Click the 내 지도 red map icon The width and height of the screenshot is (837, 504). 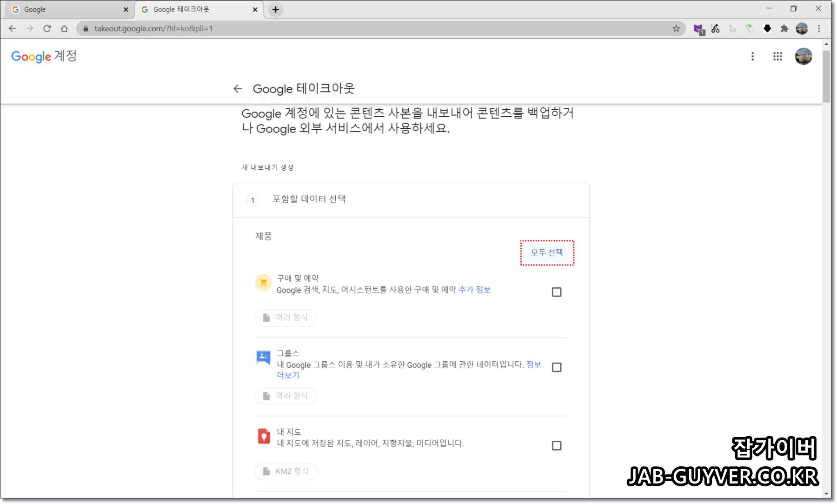[264, 436]
